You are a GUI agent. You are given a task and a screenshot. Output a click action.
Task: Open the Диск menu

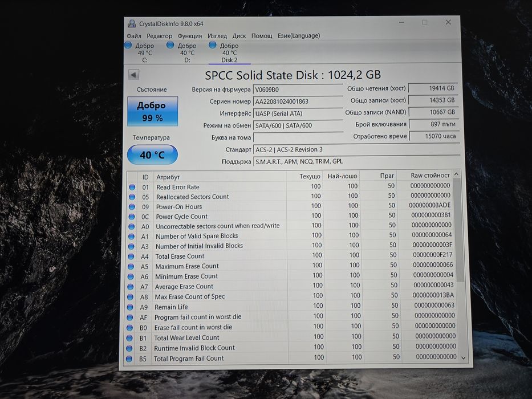239,35
